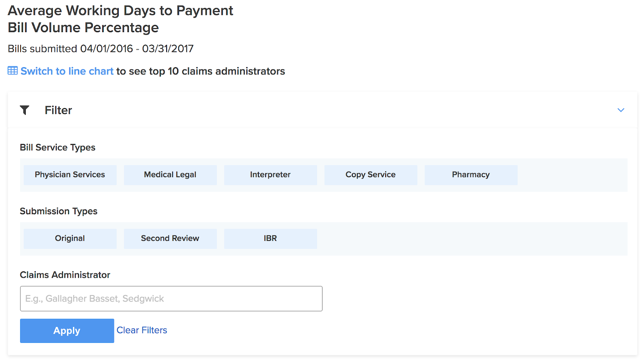Click the Clear Filters link
The height and width of the screenshot is (363, 644).
(x=142, y=330)
